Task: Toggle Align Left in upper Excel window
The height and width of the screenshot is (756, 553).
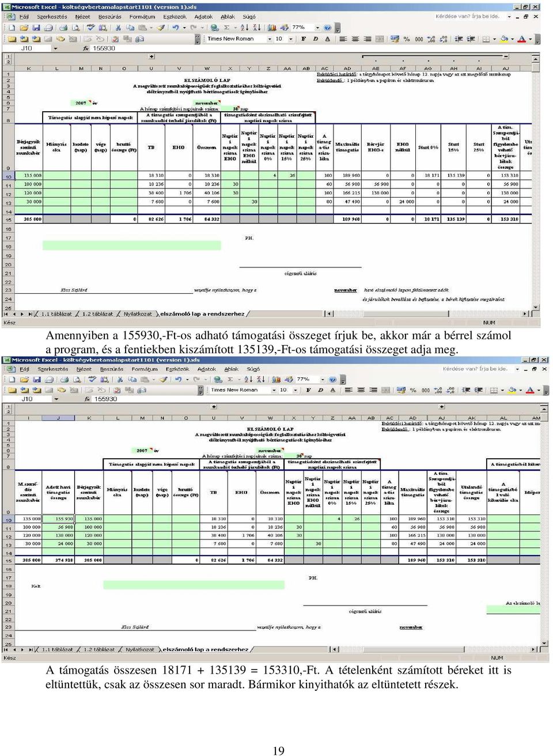Action: point(343,39)
